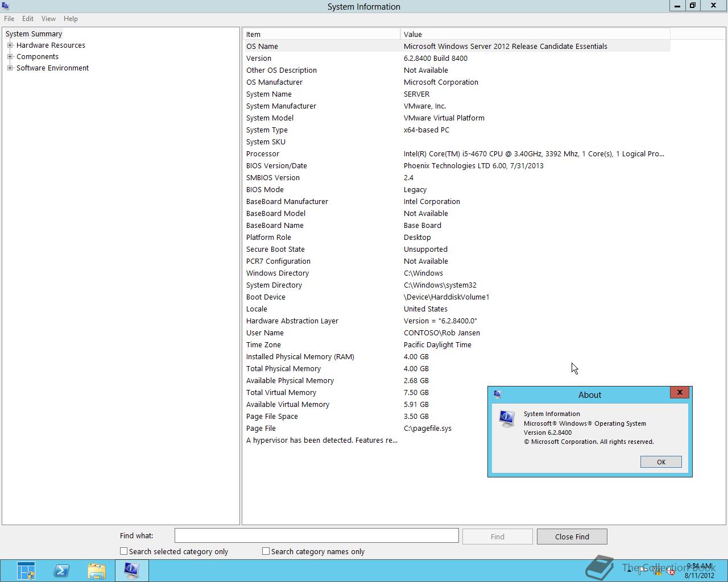Click the About dialog title bar icon

(x=497, y=394)
